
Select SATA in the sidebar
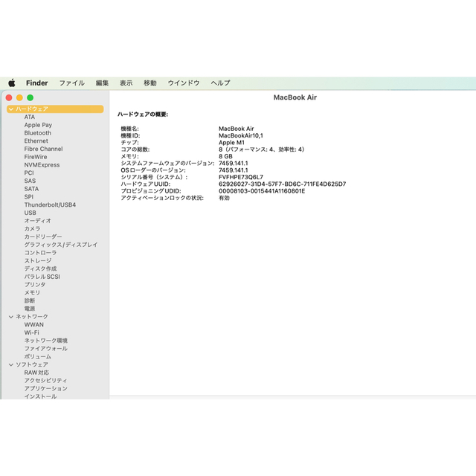pos(31,189)
